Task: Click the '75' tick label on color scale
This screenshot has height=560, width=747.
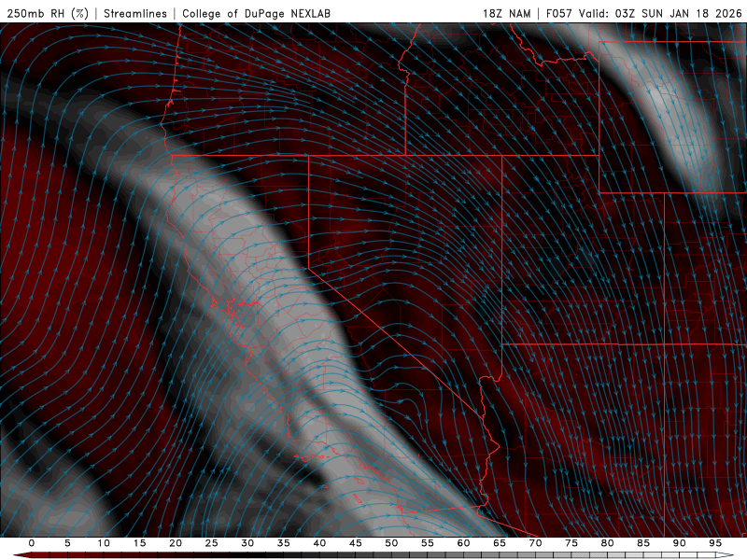Action: pyautogui.click(x=571, y=543)
